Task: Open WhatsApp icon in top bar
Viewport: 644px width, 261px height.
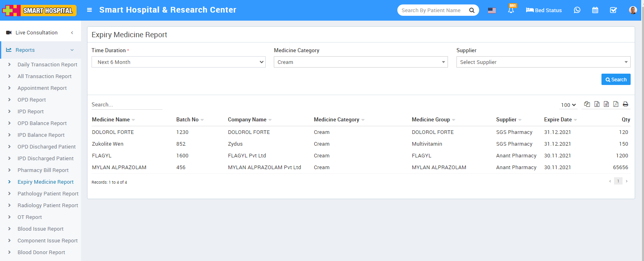Action: coord(577,10)
